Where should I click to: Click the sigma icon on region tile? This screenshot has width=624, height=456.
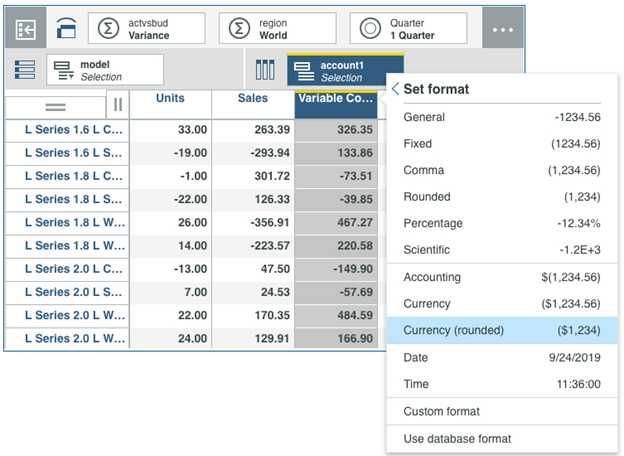pyautogui.click(x=239, y=29)
